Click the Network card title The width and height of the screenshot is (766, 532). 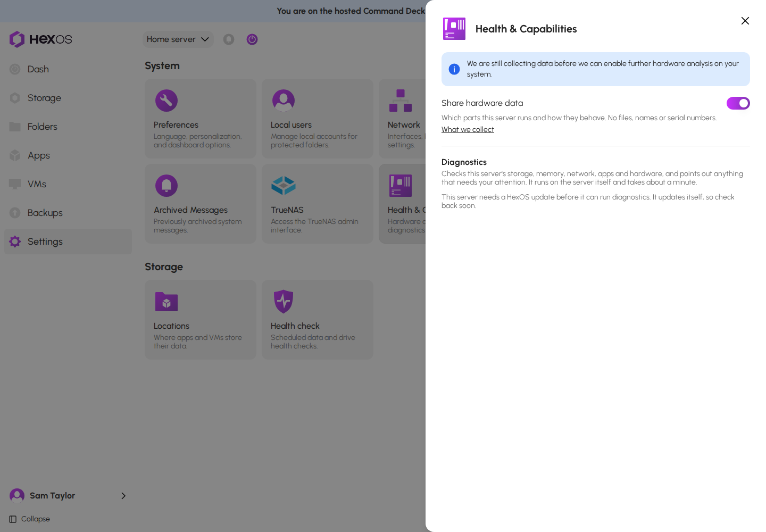click(404, 125)
